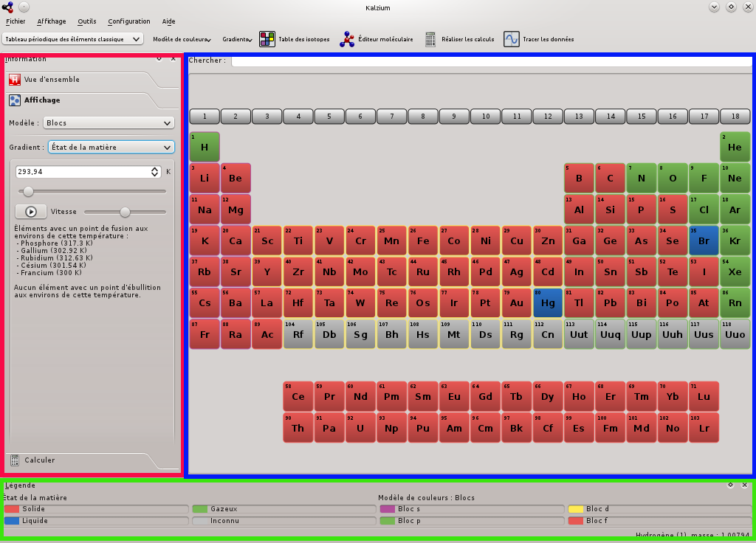Close the Légende panel
756x543 pixels.
click(744, 485)
